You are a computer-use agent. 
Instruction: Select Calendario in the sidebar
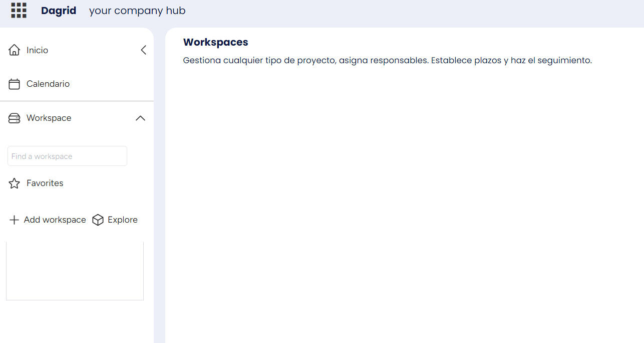click(x=48, y=84)
